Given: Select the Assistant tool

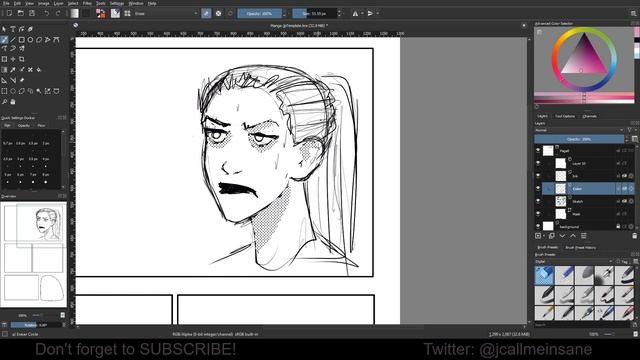Looking at the screenshot, I should click(4, 80).
